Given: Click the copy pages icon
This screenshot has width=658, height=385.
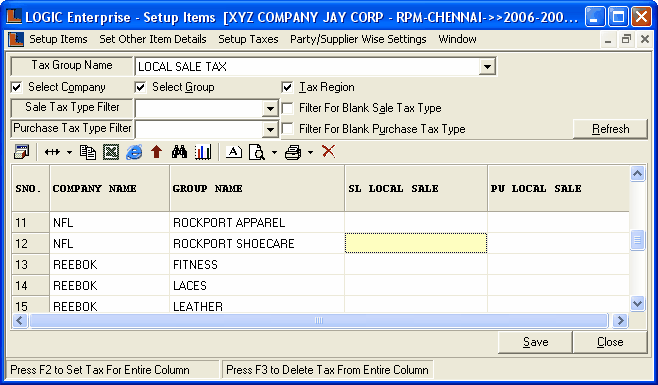Looking at the screenshot, I should [x=88, y=152].
